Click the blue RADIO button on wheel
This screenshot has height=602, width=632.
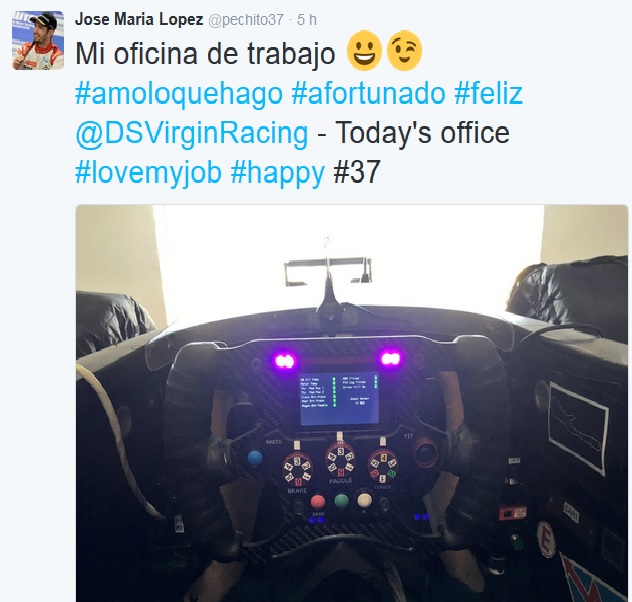255,458
